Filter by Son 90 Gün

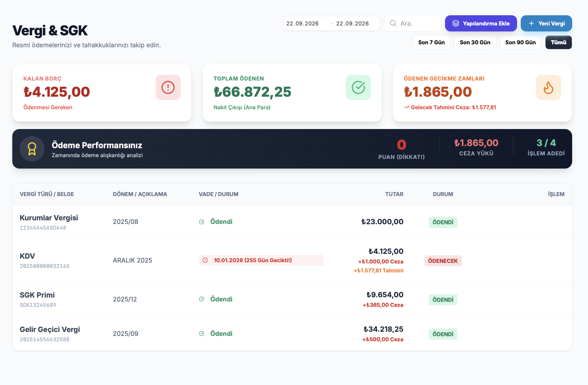(520, 43)
